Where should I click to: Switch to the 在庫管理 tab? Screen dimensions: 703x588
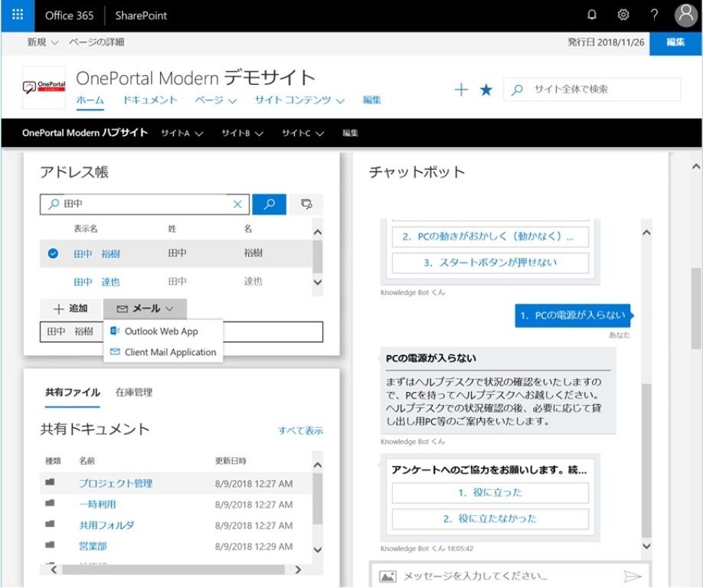(134, 393)
